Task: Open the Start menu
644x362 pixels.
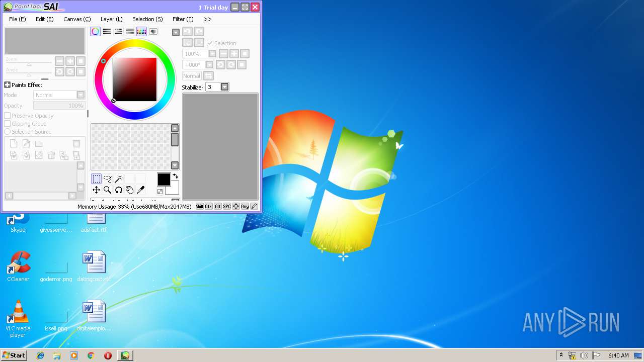Action: pyautogui.click(x=14, y=355)
